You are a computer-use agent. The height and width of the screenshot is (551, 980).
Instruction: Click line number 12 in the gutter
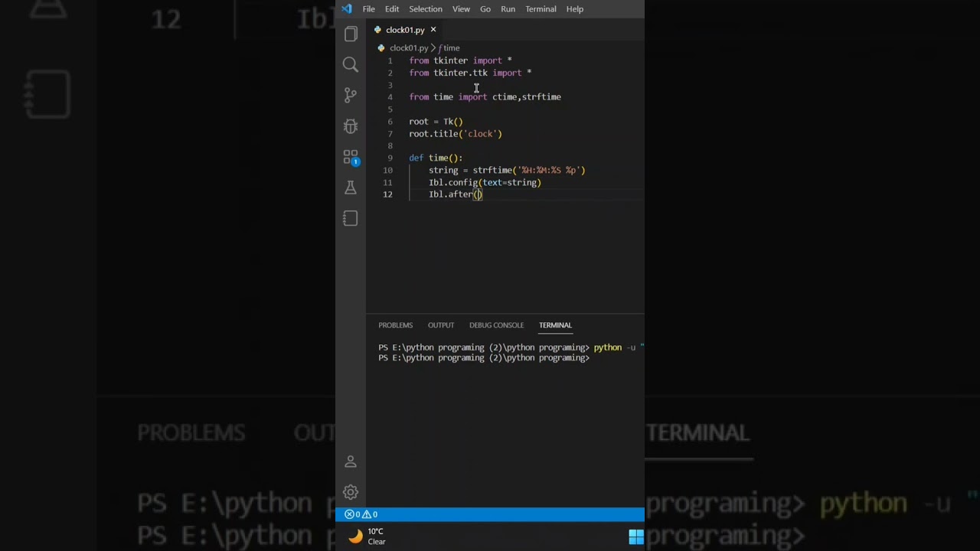coord(388,194)
